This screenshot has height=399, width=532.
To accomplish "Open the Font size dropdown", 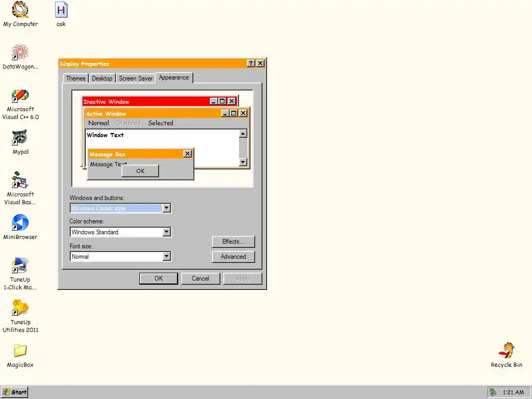I will (166, 257).
